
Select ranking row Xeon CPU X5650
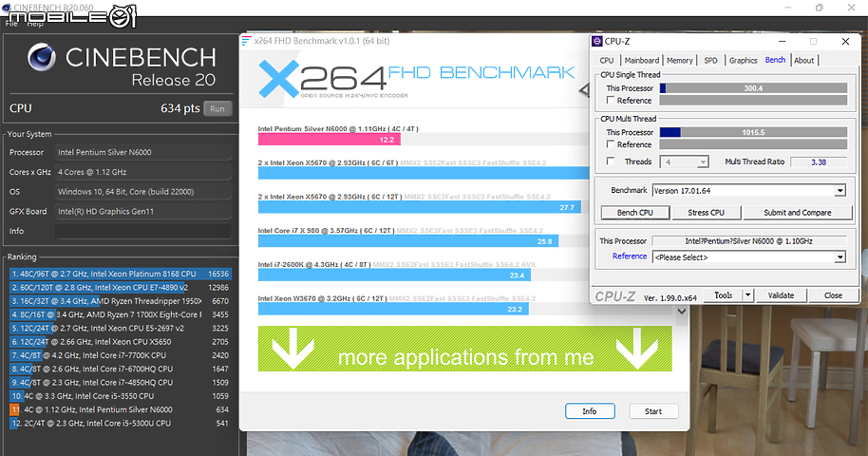120,342
